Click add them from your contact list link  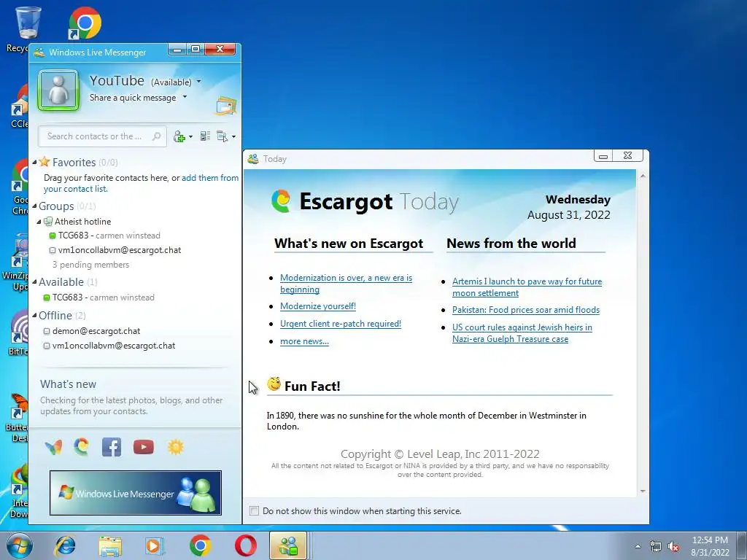coord(141,183)
